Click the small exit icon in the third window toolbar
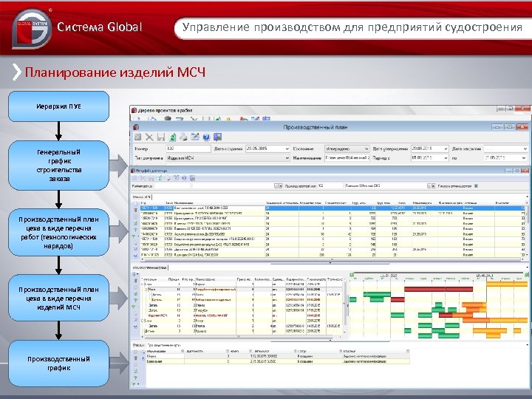 (192, 178)
